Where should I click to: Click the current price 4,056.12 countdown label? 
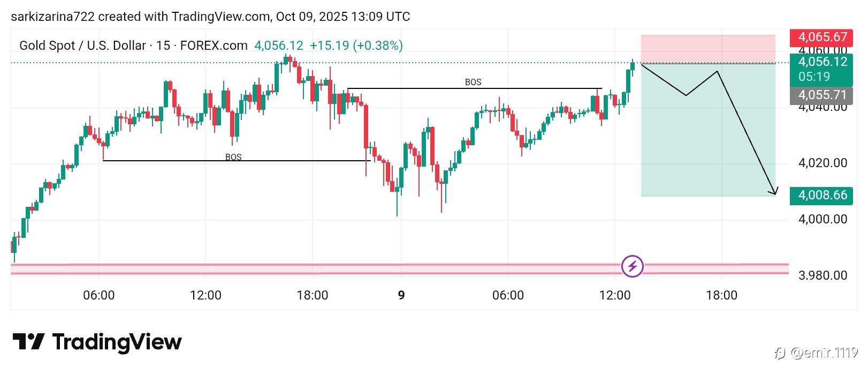point(821,69)
